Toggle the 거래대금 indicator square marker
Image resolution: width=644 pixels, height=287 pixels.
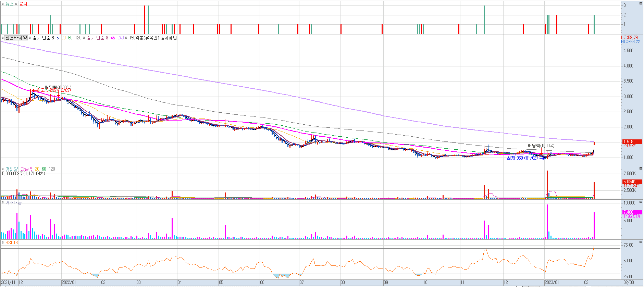(2, 202)
